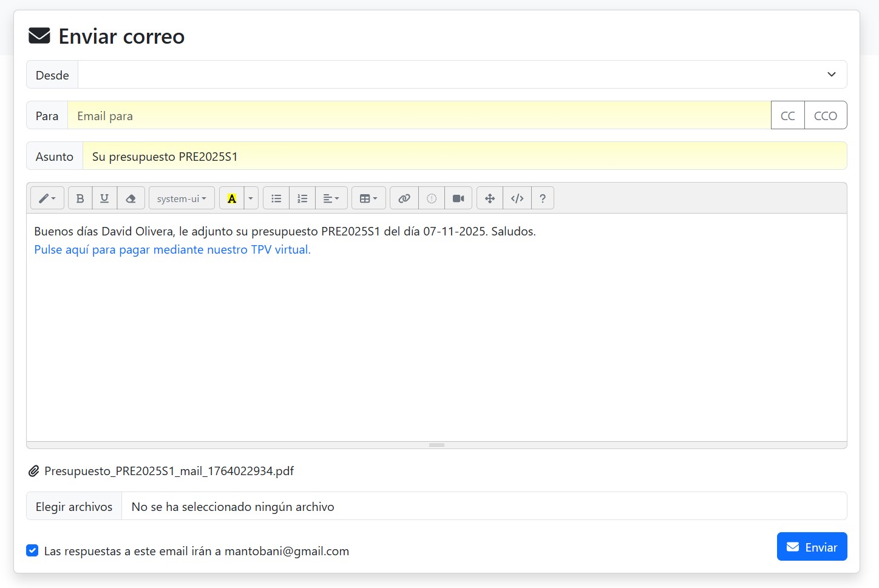Click the Enviar button to send email

tap(812, 547)
